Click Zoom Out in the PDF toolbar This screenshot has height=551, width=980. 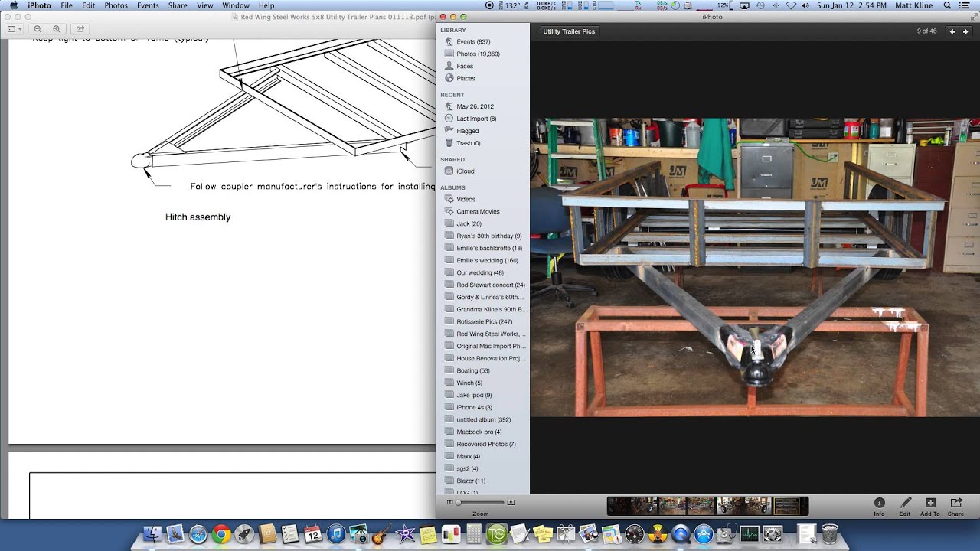pyautogui.click(x=38, y=29)
